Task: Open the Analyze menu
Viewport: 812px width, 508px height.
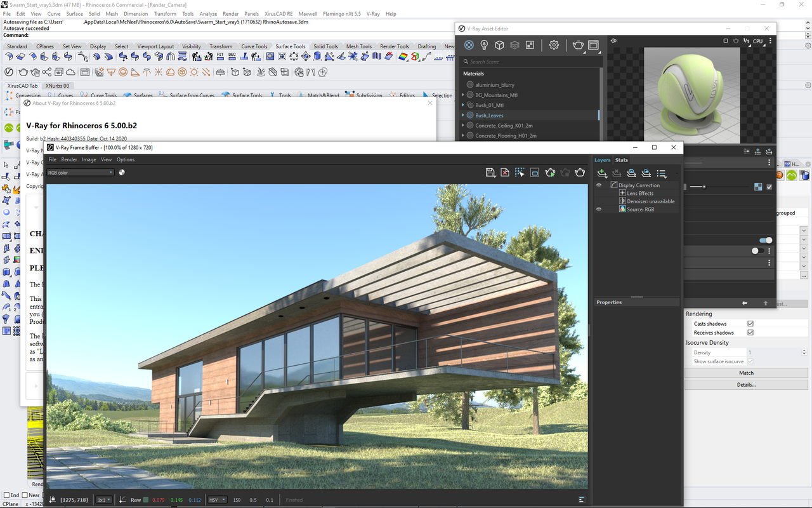Action: coord(208,13)
